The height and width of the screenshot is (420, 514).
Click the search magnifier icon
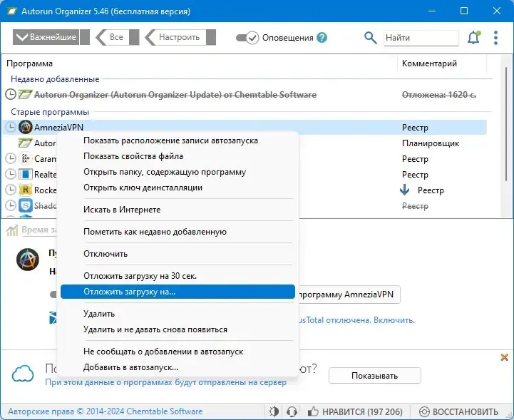371,38
